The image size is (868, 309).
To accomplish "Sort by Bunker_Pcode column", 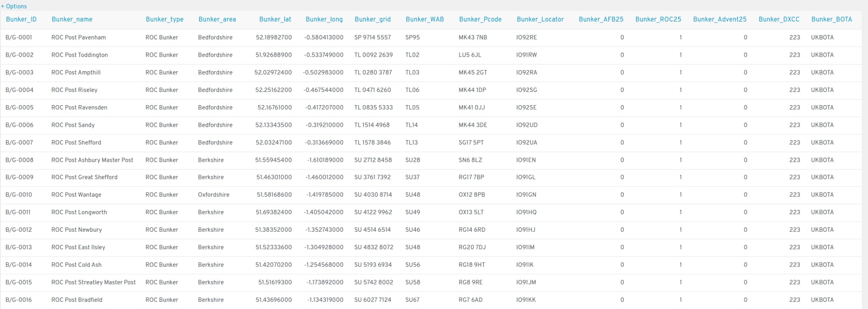I will 480,19.
